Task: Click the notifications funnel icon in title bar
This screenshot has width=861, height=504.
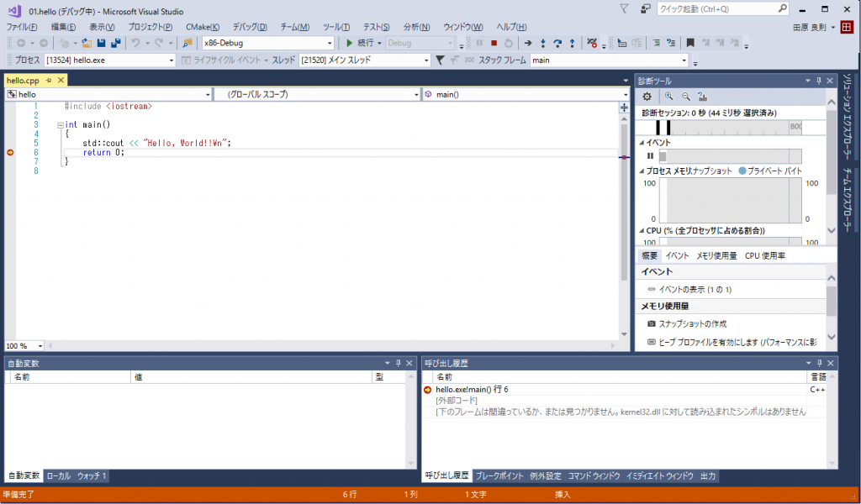Action: (625, 8)
